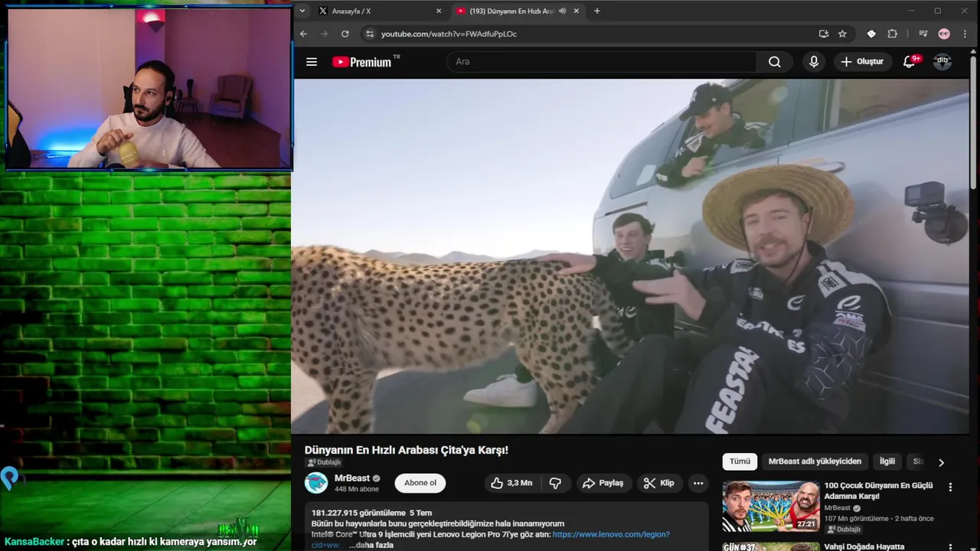Viewport: 980px width, 551px height.
Task: Close the Anasayfa / X tab
Action: (x=439, y=11)
